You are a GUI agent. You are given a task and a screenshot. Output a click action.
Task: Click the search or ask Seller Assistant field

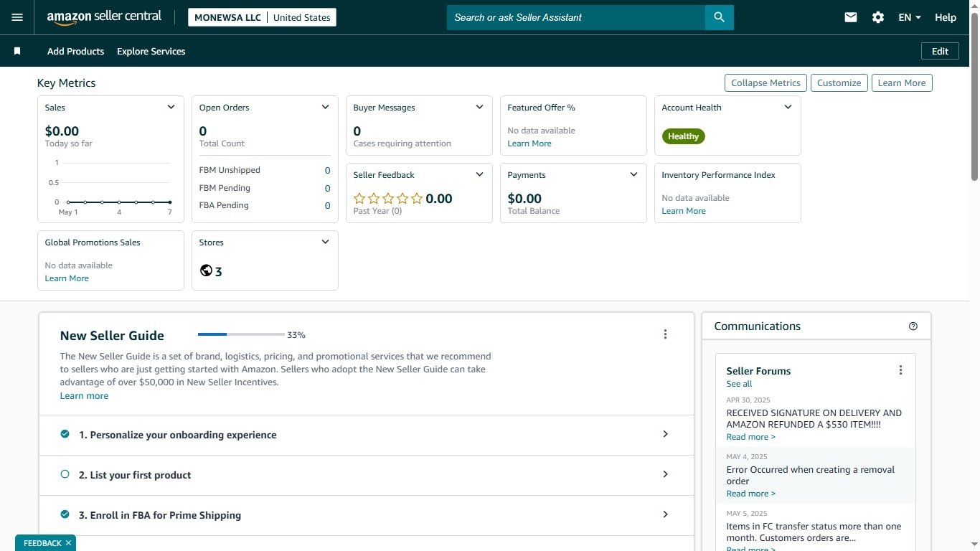tap(576, 17)
